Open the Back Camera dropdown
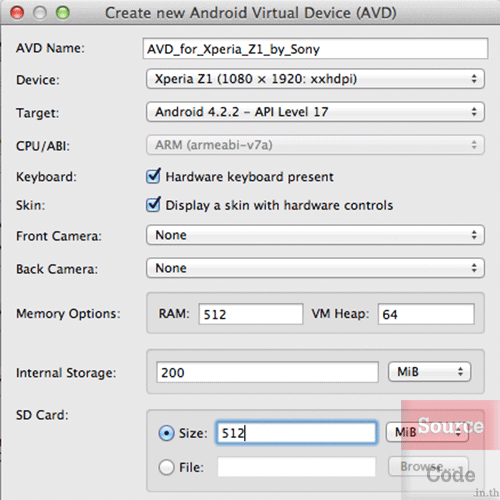 (x=315, y=268)
